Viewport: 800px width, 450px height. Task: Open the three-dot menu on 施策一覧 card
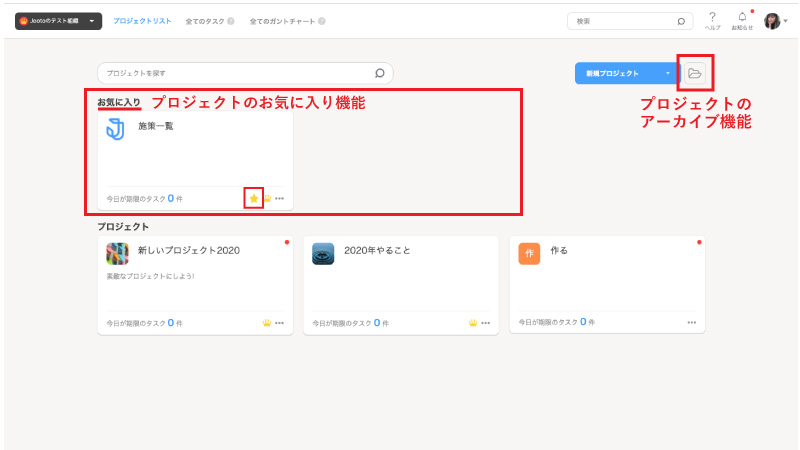pyautogui.click(x=279, y=198)
